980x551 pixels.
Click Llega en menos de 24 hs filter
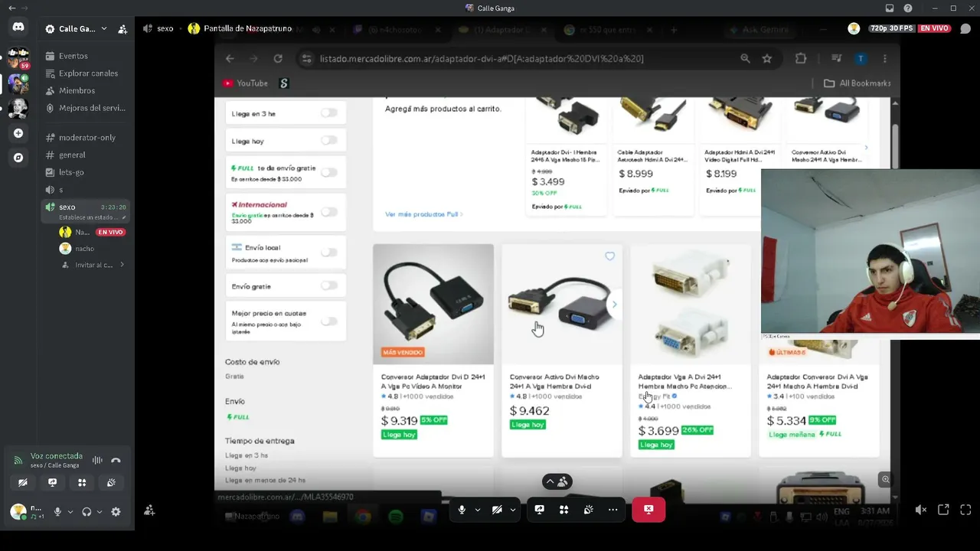point(265,480)
